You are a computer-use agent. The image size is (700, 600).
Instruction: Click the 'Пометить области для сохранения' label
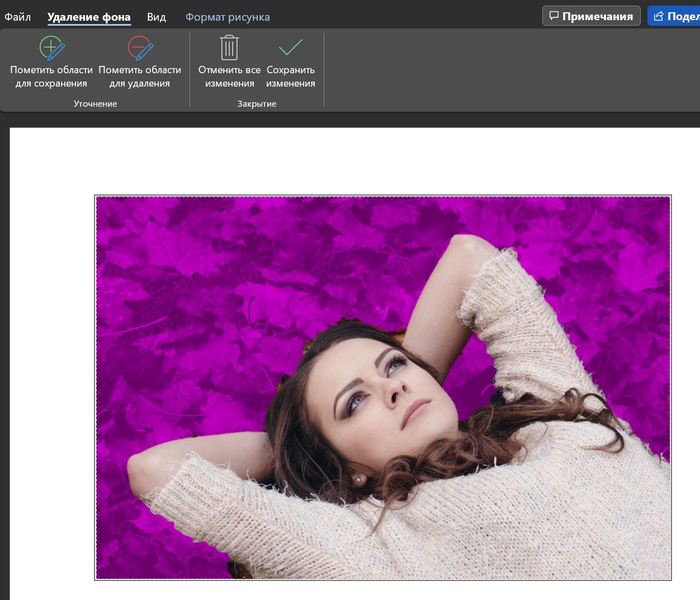[x=51, y=77]
